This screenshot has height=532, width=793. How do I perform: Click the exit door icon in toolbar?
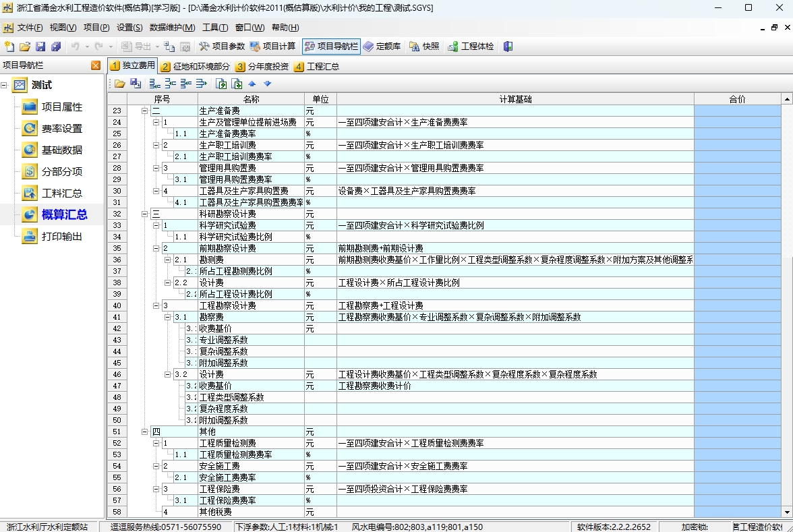pyautogui.click(x=508, y=47)
